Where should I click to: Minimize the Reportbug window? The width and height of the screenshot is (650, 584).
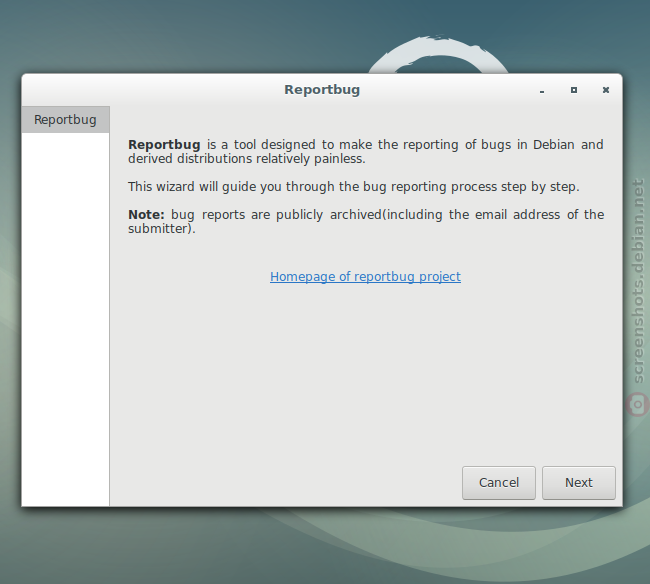(x=542, y=90)
